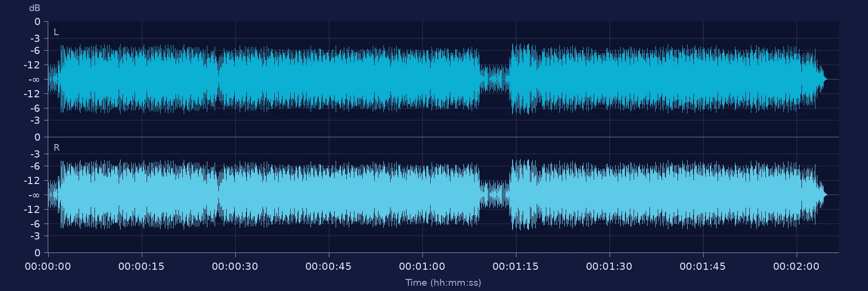This screenshot has width=868, height=291.
Task: Click the 00:00:00 start time label
Action: pyautogui.click(x=48, y=266)
